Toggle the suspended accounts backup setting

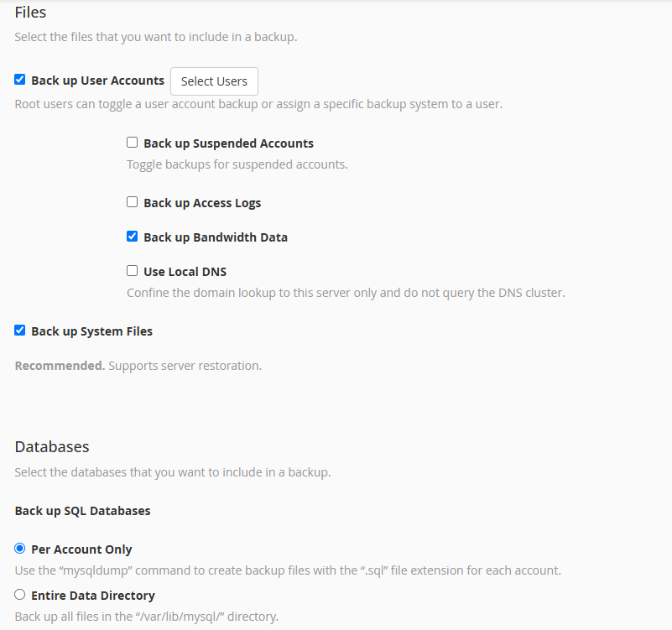132,142
